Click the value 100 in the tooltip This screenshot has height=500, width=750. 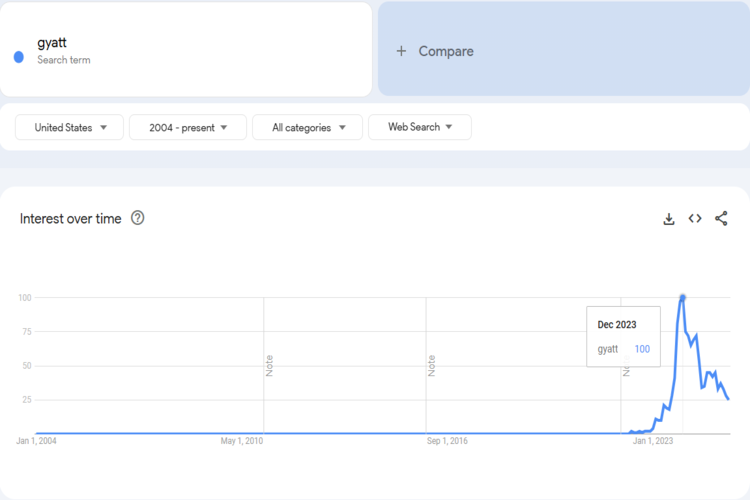pos(642,349)
